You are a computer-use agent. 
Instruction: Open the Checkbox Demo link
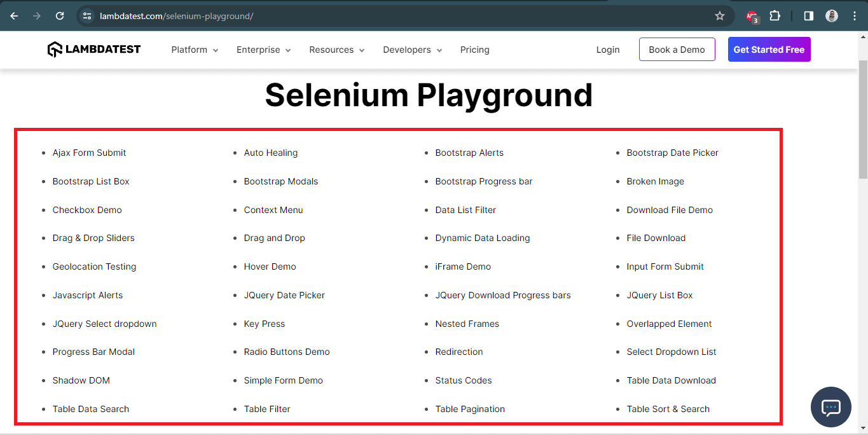(87, 210)
